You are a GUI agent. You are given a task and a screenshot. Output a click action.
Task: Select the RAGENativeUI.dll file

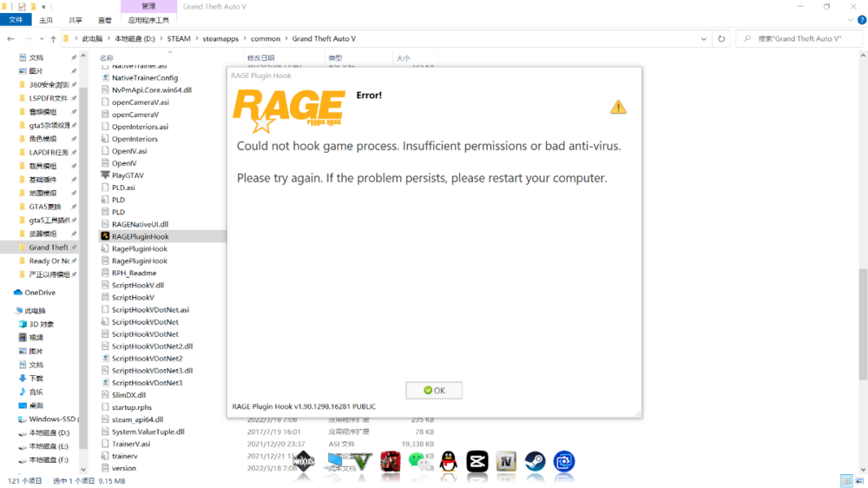pos(140,224)
